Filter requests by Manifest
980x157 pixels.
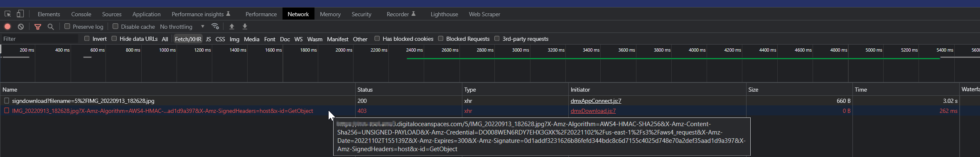[337, 39]
